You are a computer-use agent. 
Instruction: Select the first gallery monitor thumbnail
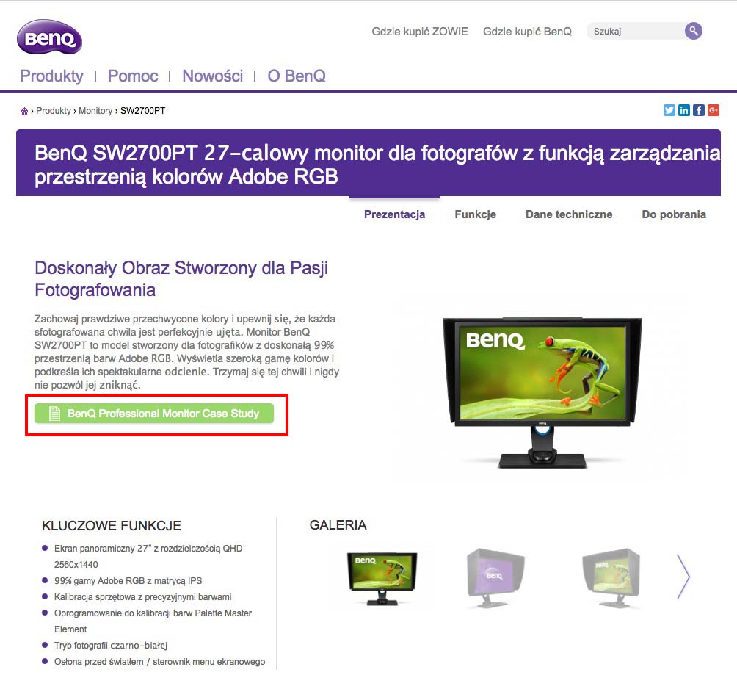pyautogui.click(x=382, y=577)
